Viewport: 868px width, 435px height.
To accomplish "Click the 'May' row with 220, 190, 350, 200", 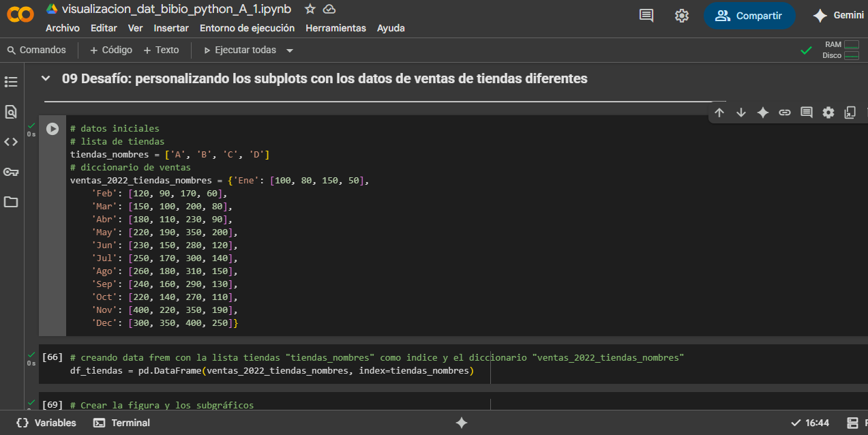I will (x=164, y=232).
